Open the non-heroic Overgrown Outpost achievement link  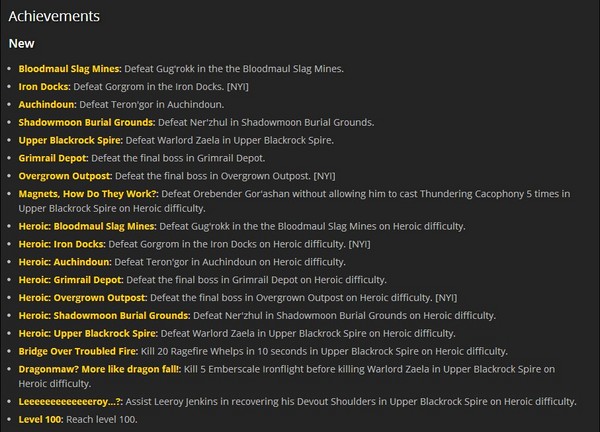point(66,176)
